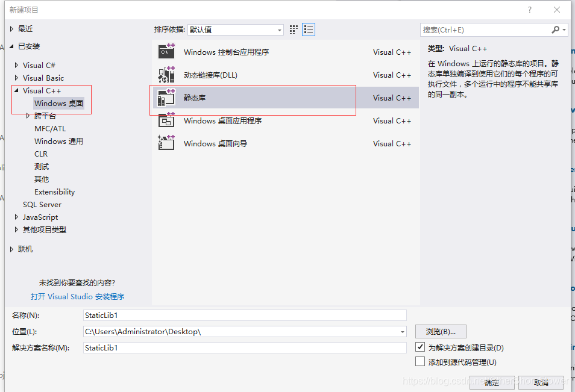Click the 静态库 static library icon

(x=166, y=98)
